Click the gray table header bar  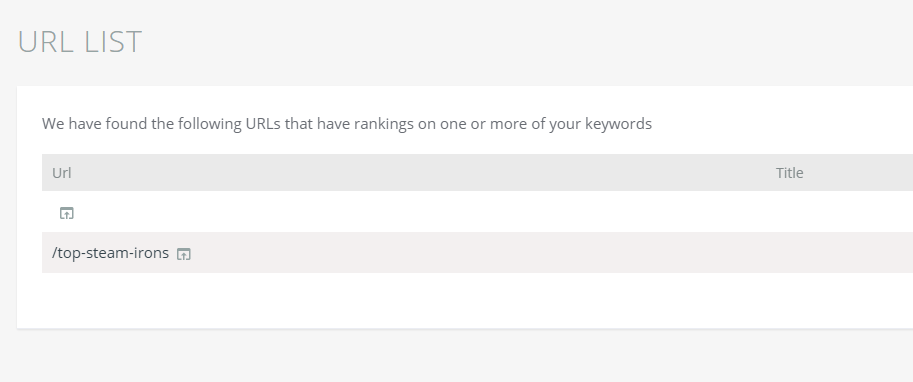click(x=477, y=172)
